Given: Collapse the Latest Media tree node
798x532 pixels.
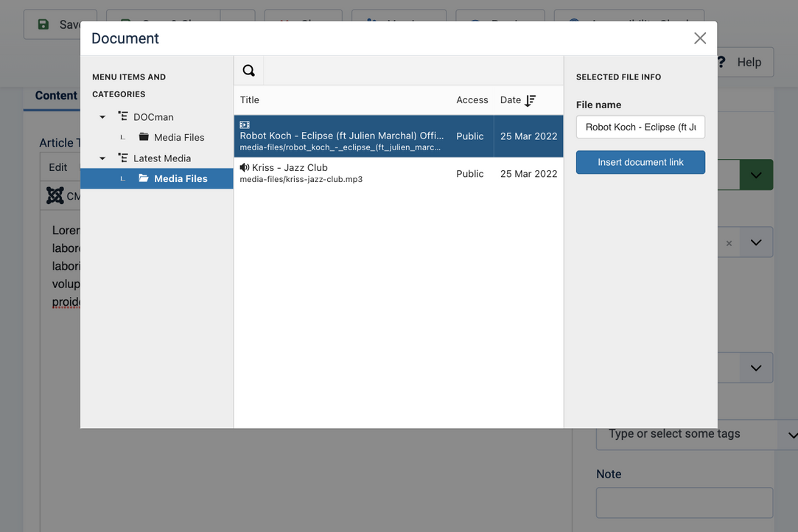Looking at the screenshot, I should coord(102,158).
